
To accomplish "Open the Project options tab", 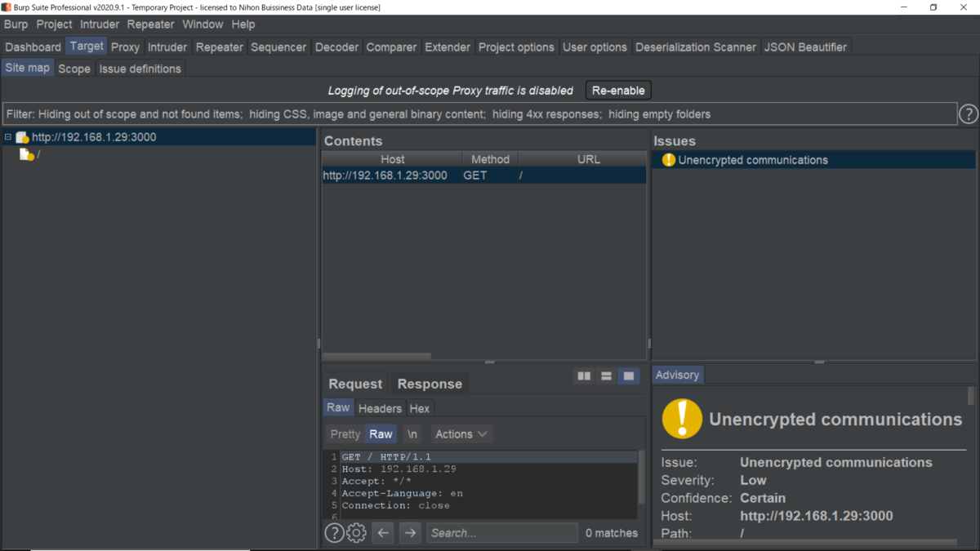I will [516, 47].
